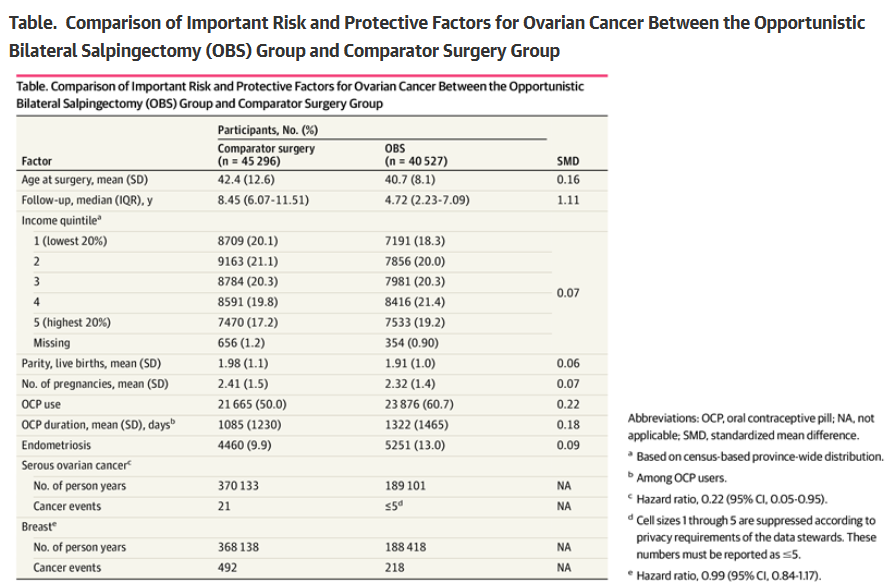
Task: Click the 'Endometriosis' row label
Action: (x=54, y=446)
